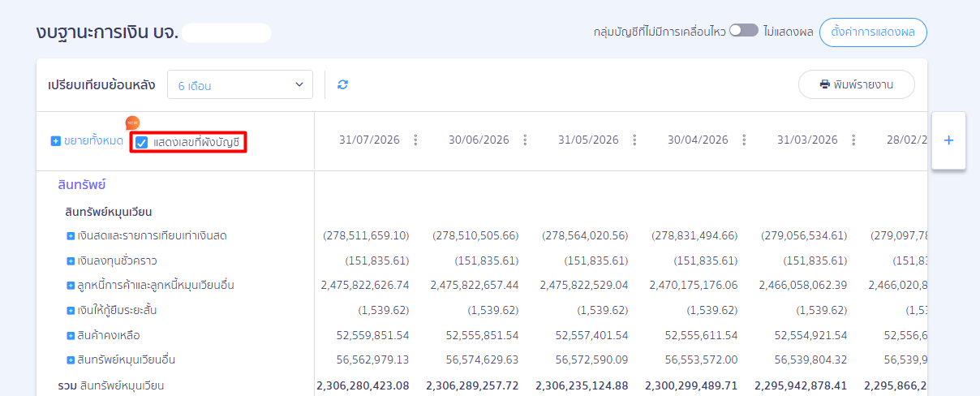980x396 pixels.
Task: Click the value (278,831,494.66)
Action: [x=694, y=236]
